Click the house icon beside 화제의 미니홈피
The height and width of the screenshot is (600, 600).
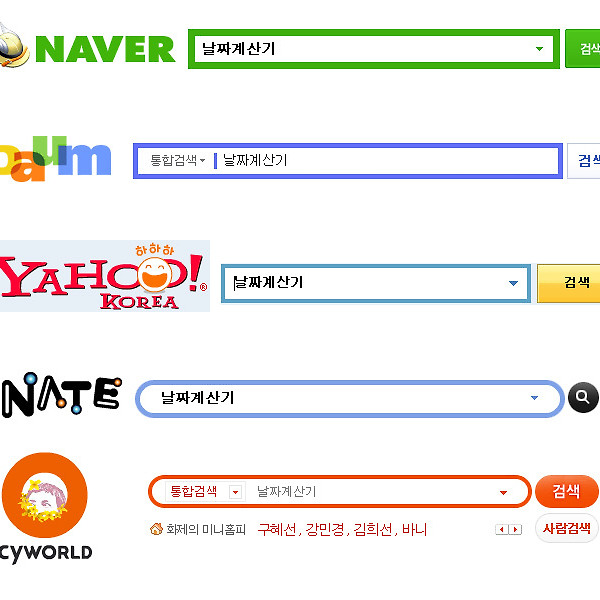[156, 529]
